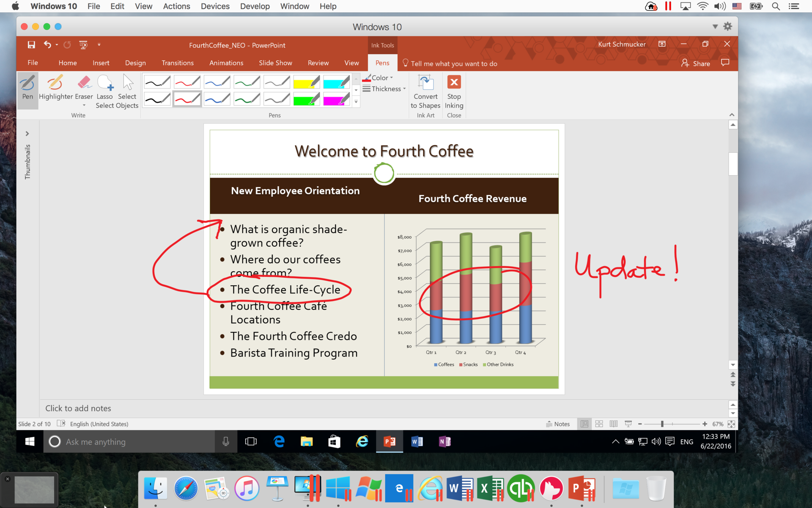
Task: Choose the Lasso Select tool
Action: [x=104, y=91]
